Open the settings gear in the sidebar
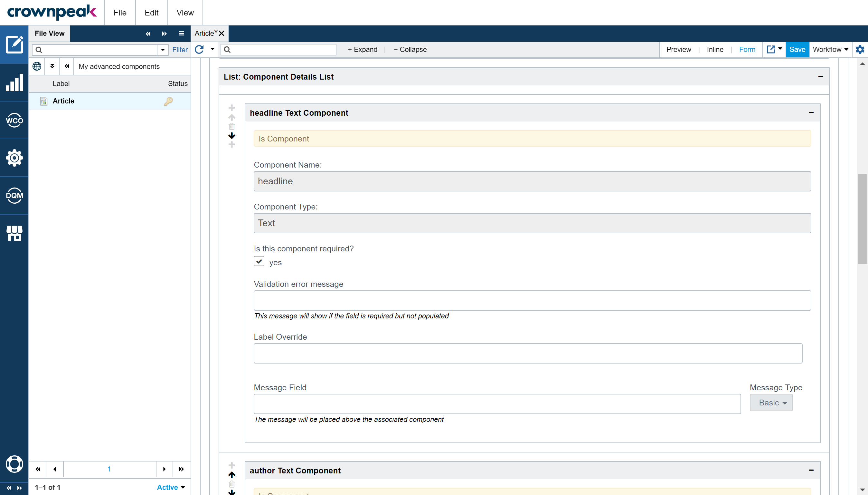 coord(14,158)
